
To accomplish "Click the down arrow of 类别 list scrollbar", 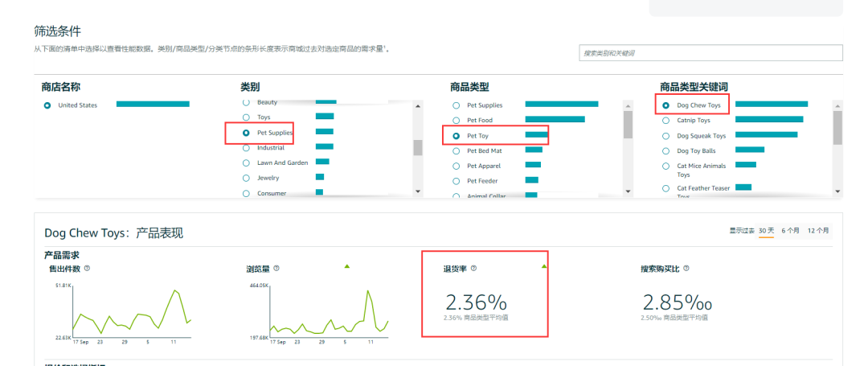I will (x=417, y=191).
